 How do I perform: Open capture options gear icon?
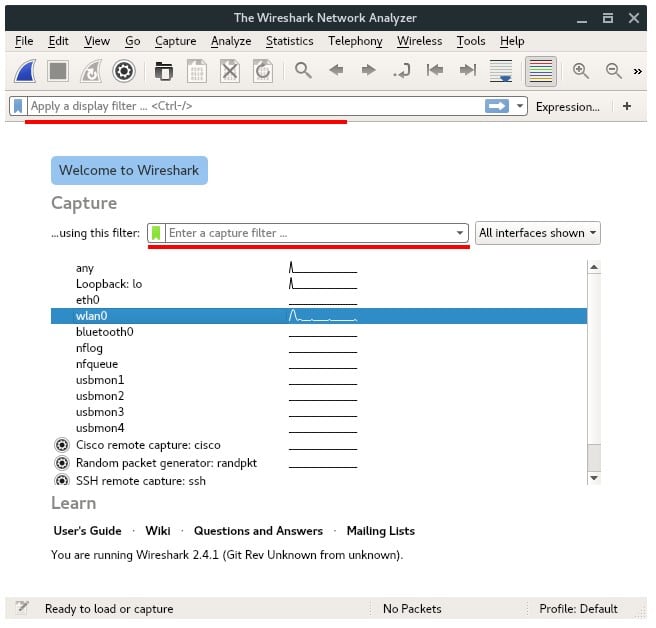tap(124, 71)
